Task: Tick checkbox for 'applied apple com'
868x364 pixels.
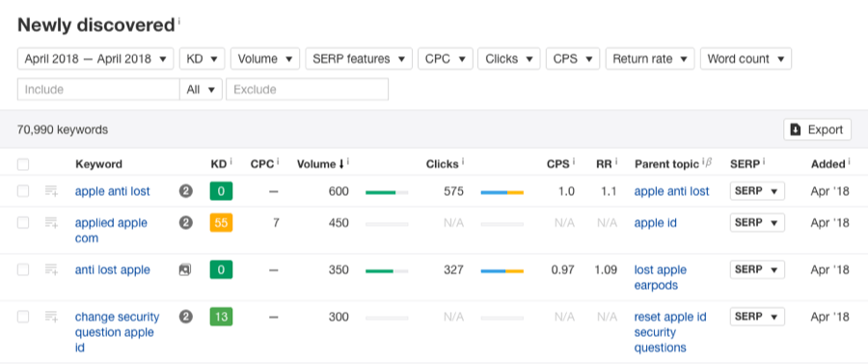Action: click(23, 223)
